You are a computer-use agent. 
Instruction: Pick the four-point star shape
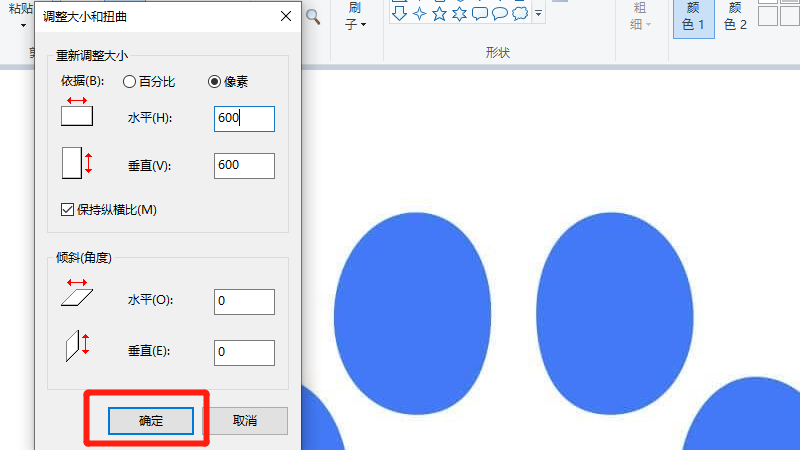point(420,14)
